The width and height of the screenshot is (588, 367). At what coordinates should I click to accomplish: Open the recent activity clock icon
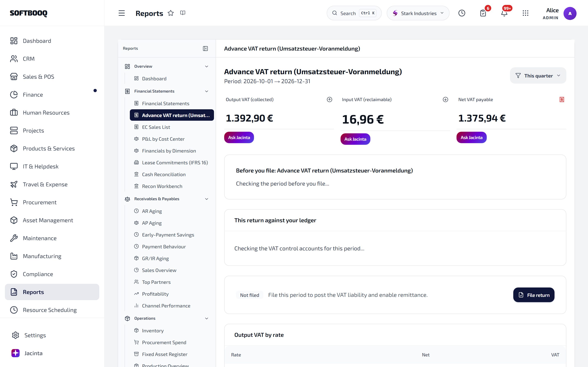[462, 13]
